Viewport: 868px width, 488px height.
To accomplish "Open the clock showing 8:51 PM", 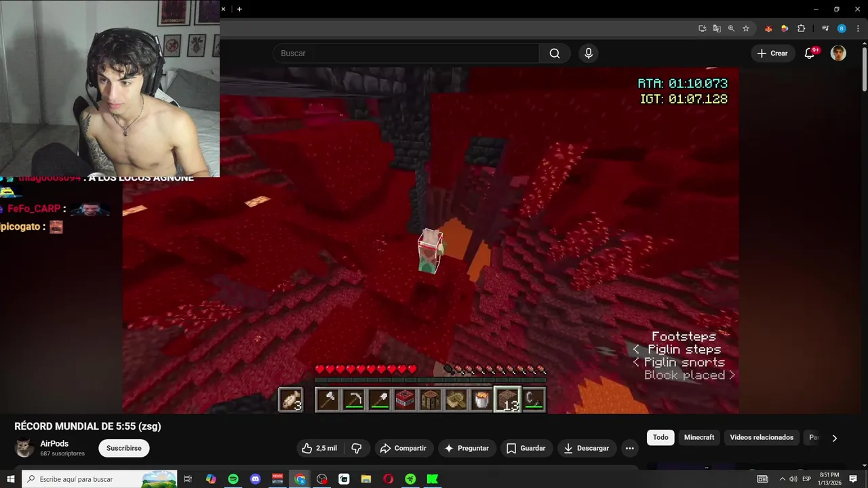I will [x=829, y=479].
